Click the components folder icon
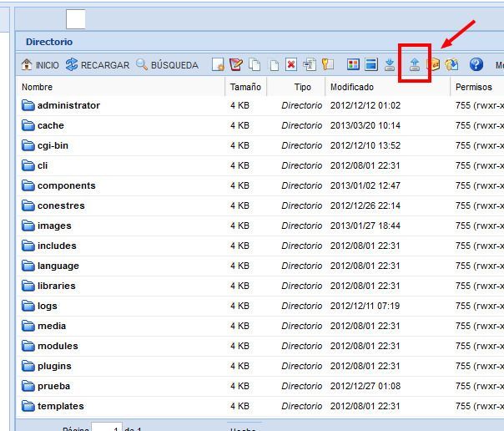 [28, 185]
